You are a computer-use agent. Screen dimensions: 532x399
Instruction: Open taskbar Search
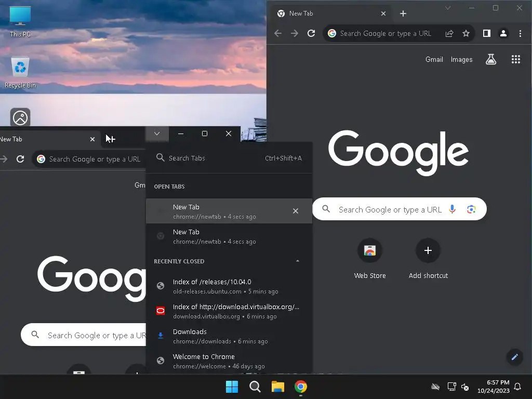(x=255, y=387)
